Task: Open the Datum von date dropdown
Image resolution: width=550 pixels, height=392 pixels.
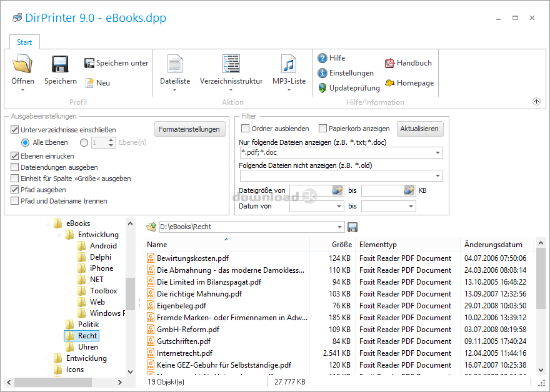Action: pos(339,206)
